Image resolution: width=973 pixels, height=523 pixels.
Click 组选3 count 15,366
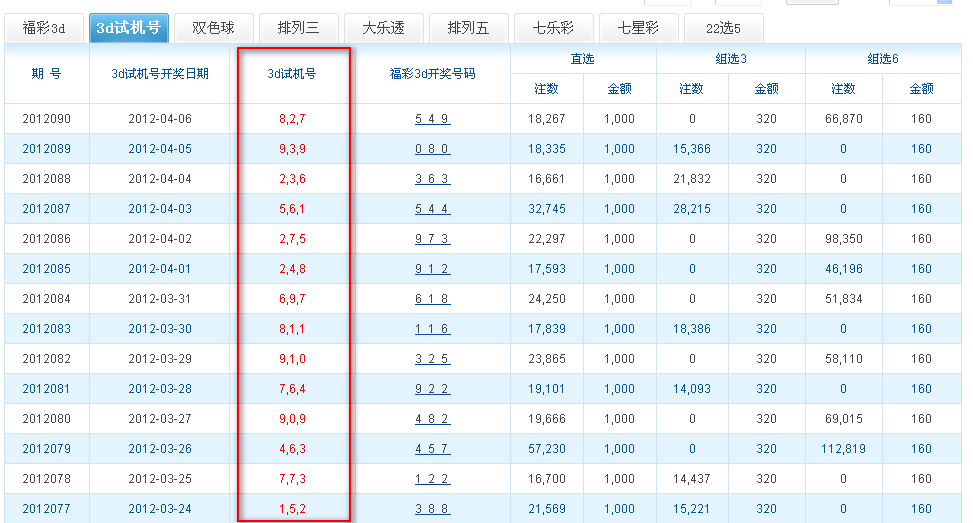click(x=692, y=149)
